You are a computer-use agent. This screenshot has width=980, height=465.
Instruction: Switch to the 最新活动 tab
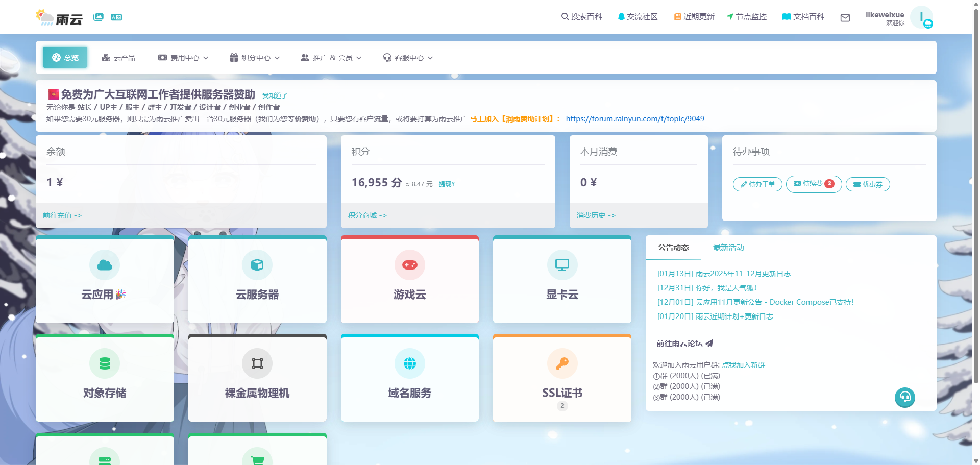tap(728, 248)
